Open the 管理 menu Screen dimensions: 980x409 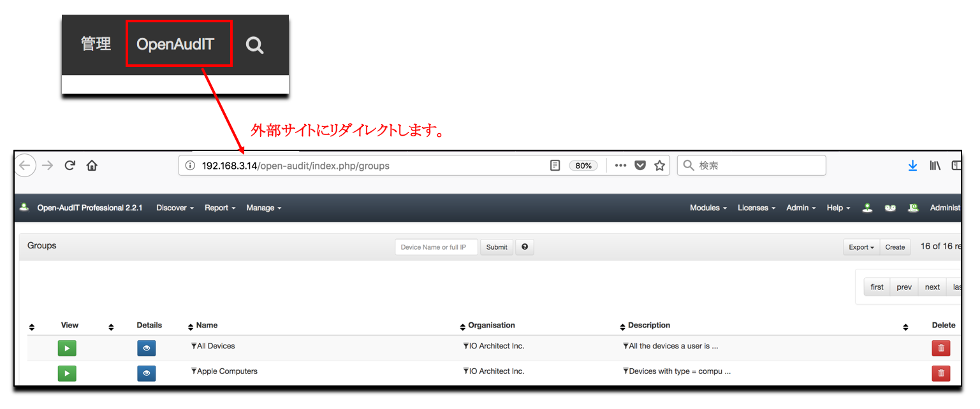(96, 44)
